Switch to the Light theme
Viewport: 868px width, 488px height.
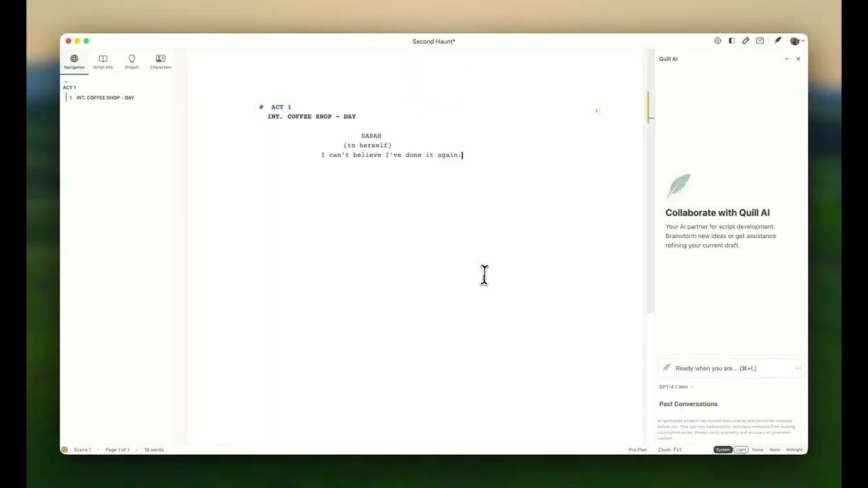coord(741,449)
